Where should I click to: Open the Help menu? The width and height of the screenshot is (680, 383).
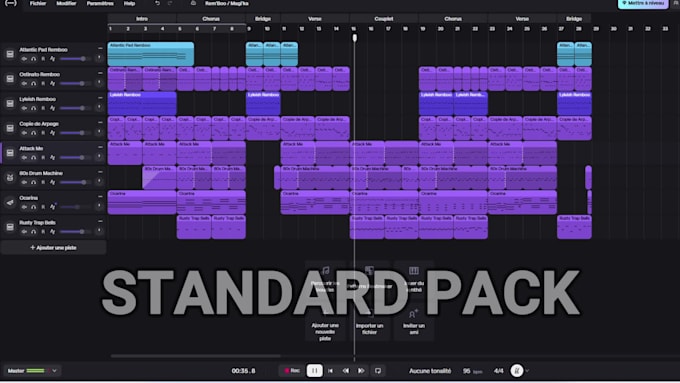click(129, 3)
